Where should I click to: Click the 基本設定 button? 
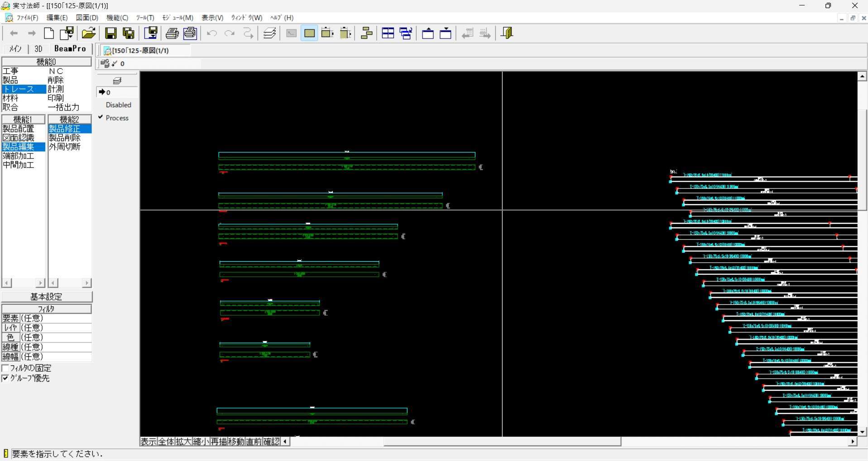tap(47, 297)
